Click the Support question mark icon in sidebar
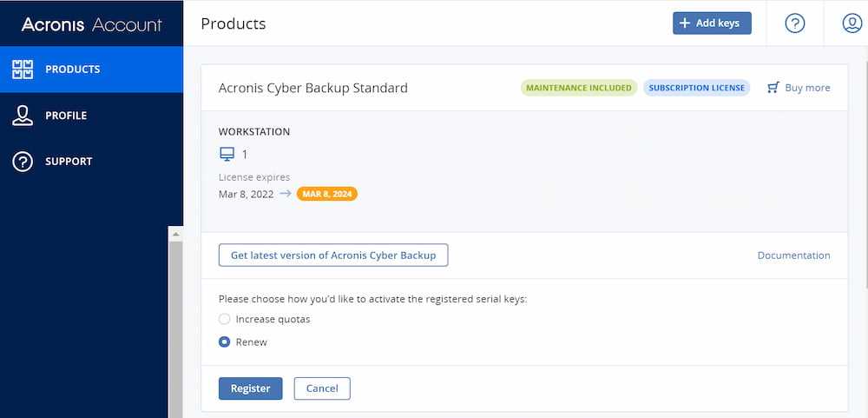 tap(23, 162)
